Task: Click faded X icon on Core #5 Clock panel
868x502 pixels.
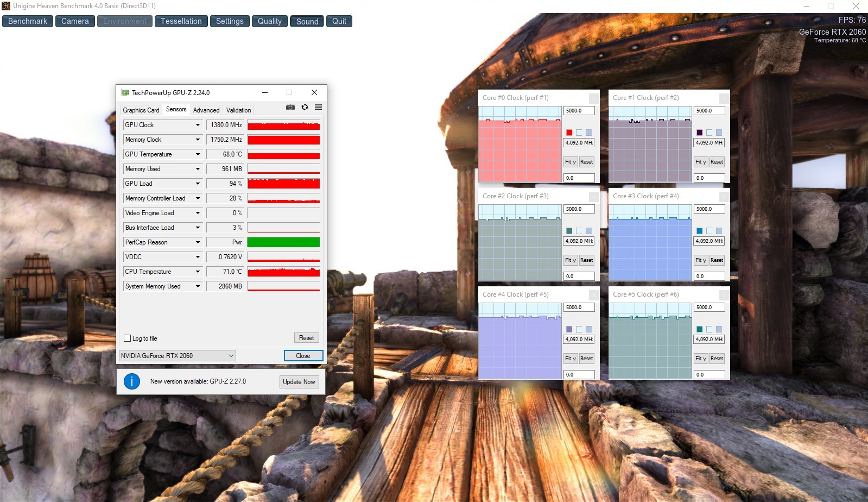Action: 725,295
